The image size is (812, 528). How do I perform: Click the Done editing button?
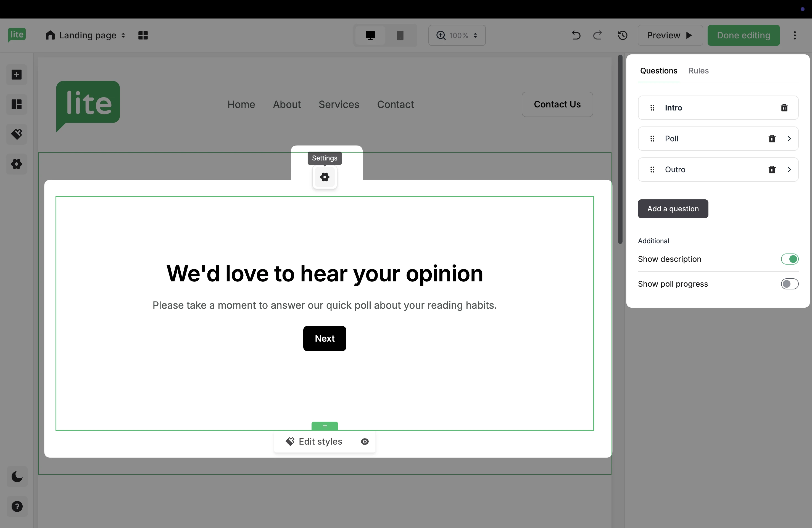tap(744, 35)
